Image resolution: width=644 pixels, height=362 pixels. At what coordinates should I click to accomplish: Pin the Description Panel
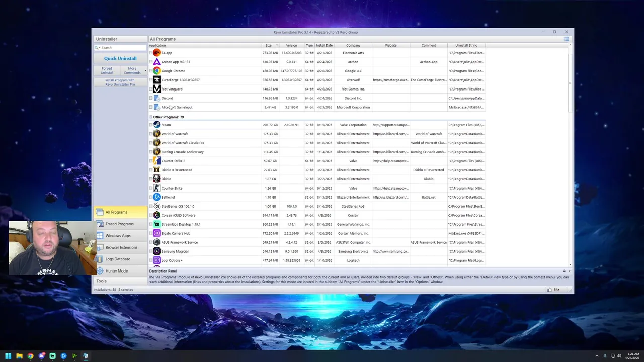tap(564, 271)
